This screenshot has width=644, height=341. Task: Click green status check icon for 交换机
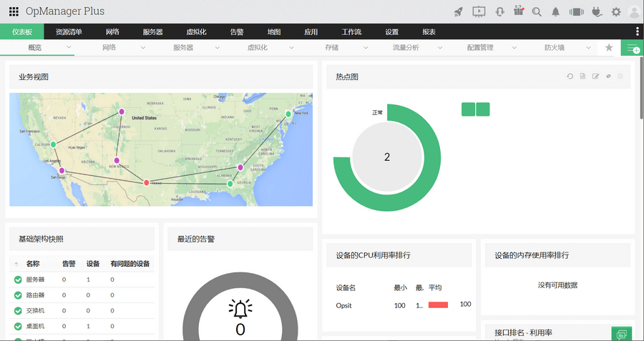18,311
